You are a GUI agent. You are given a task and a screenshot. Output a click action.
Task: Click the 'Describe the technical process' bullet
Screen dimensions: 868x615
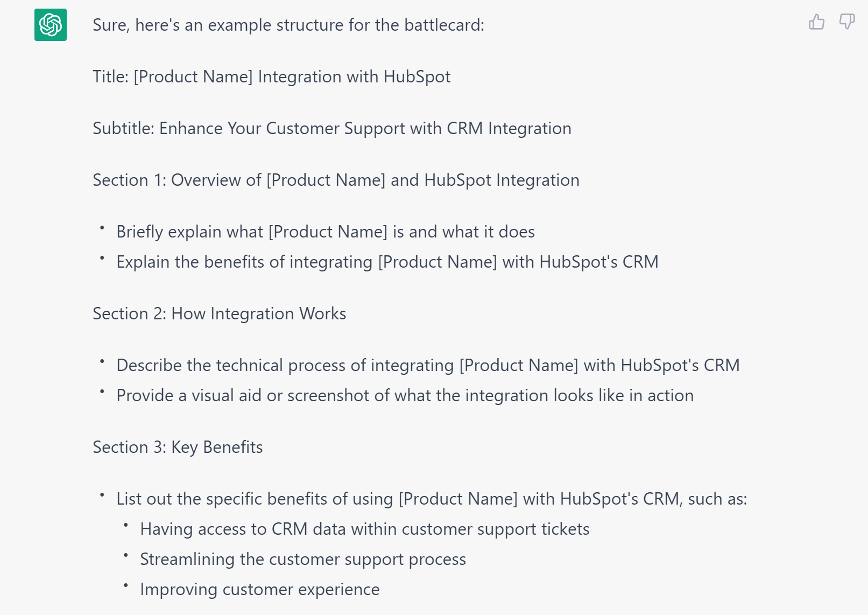tap(428, 365)
